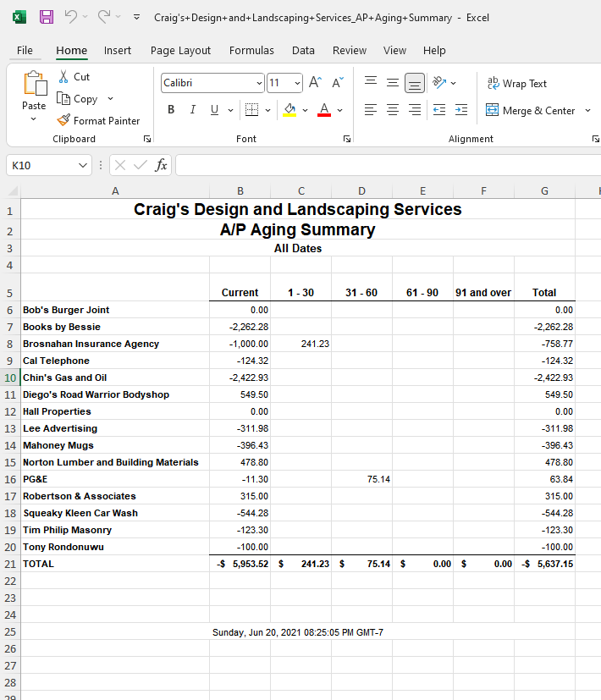601x700 pixels.
Task: Click the Total header cell
Action: (545, 287)
